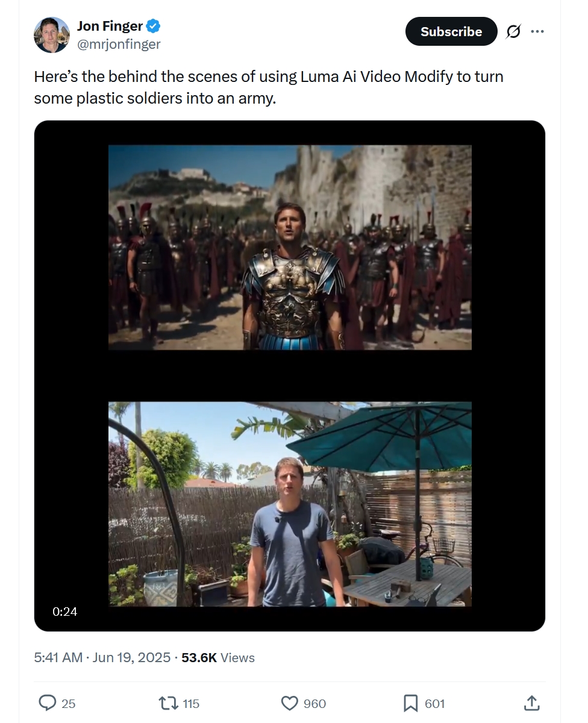Subscribe to Jon Finger
The width and height of the screenshot is (588, 723).
coord(451,31)
